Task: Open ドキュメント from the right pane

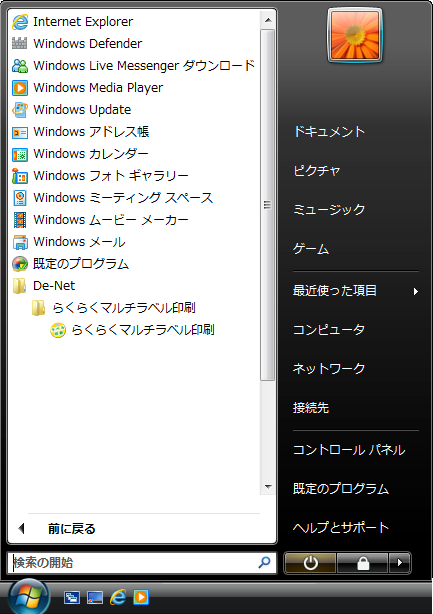Action: pyautogui.click(x=329, y=132)
